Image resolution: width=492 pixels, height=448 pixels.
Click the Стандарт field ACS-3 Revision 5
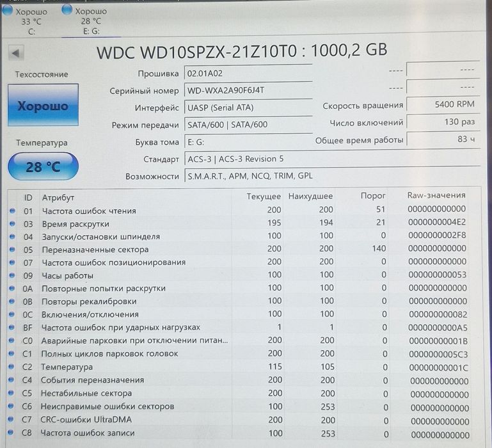332,159
